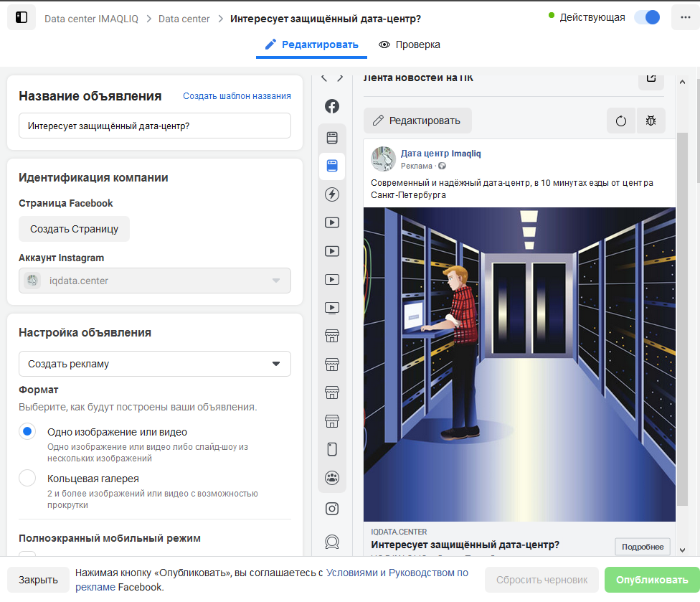This screenshot has width=700, height=602.
Task: Switch to the 'Проверка' tab
Action: point(410,44)
